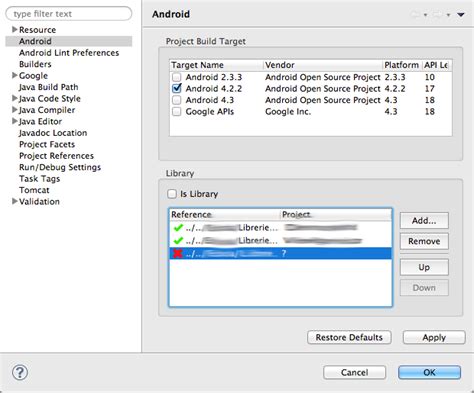Expand the Java Compiler tree node
Viewport: 474px width, 393px height.
click(14, 110)
